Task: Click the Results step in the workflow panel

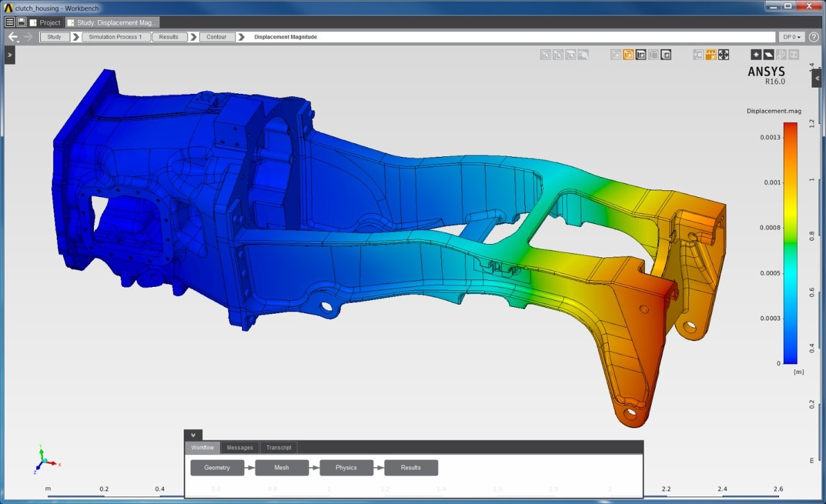Action: (x=411, y=468)
